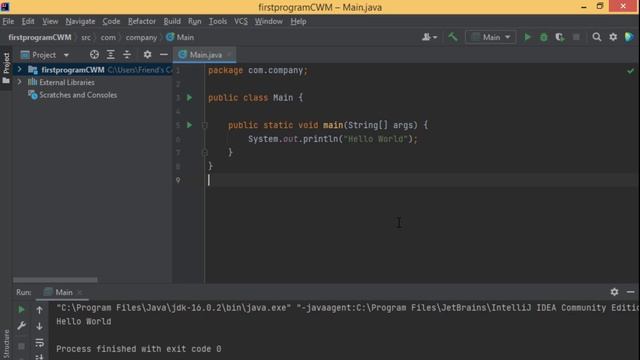This screenshot has height=360, width=640.
Task: Select the firstprogramCWM root folder
Action: [x=73, y=70]
